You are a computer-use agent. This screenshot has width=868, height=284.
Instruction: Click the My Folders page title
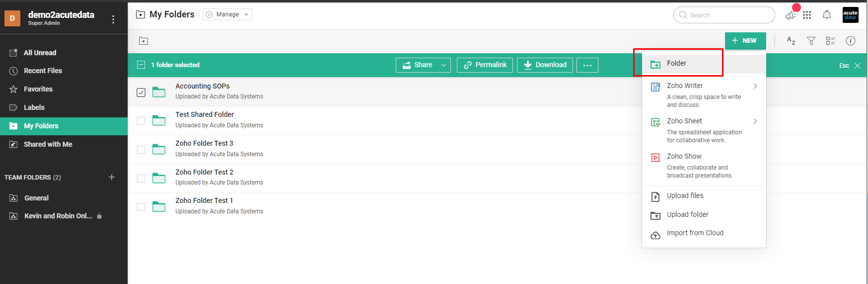coord(172,14)
